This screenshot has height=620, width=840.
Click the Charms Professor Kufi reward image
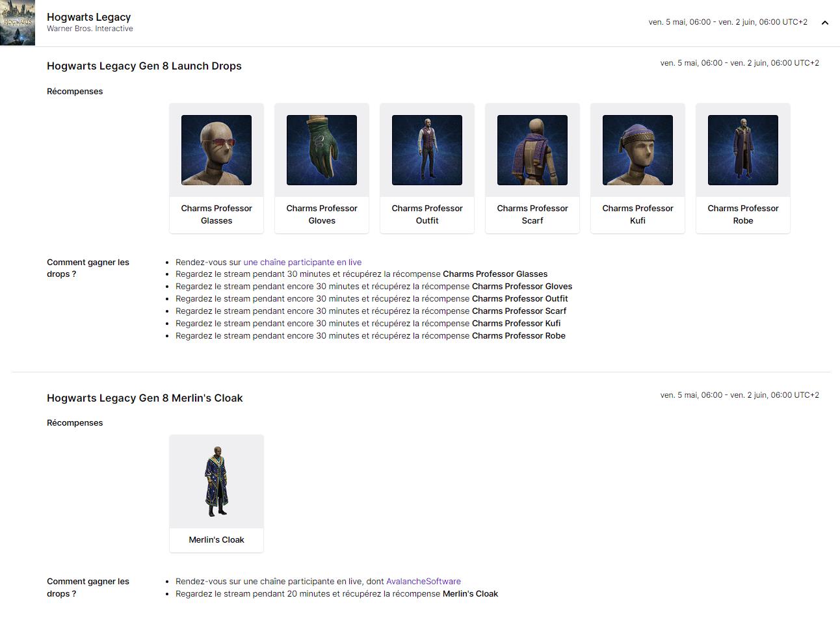[637, 150]
